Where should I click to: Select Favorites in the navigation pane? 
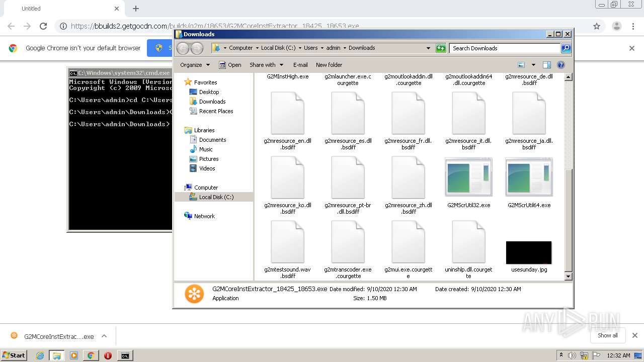coord(201,82)
